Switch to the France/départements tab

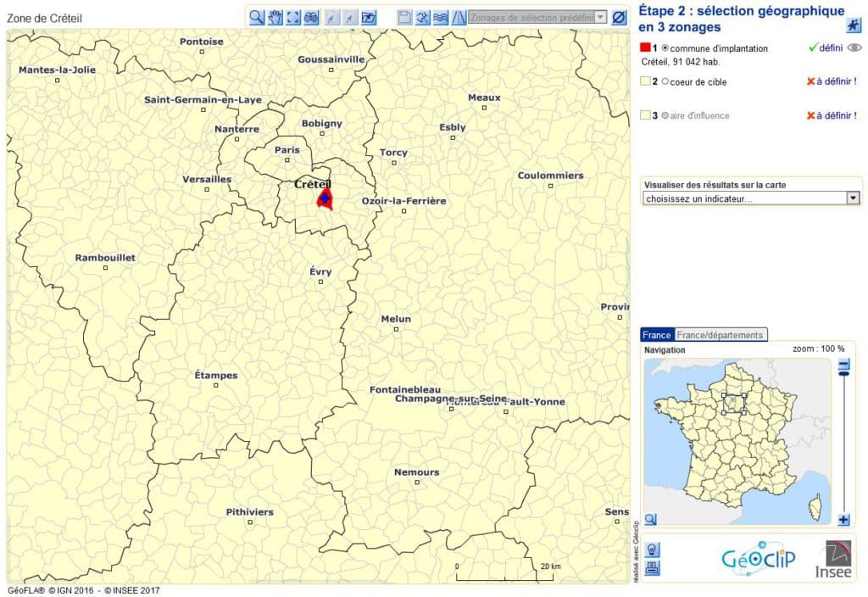pyautogui.click(x=721, y=335)
